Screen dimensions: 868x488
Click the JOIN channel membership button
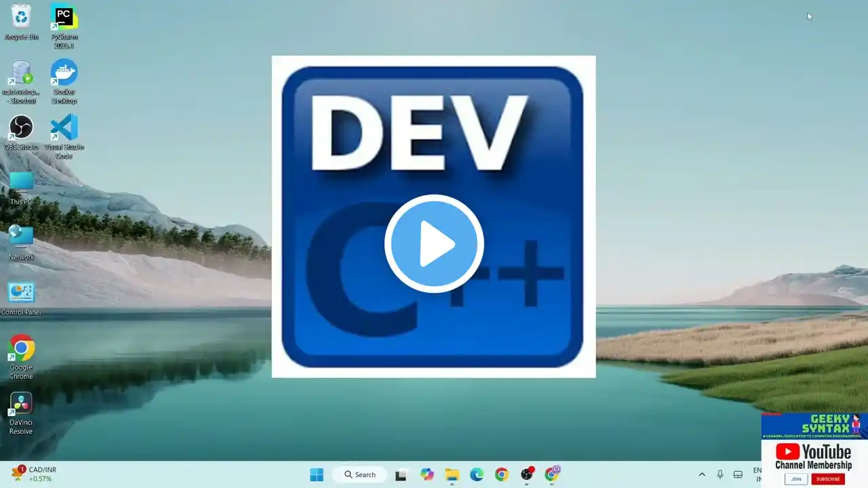796,479
